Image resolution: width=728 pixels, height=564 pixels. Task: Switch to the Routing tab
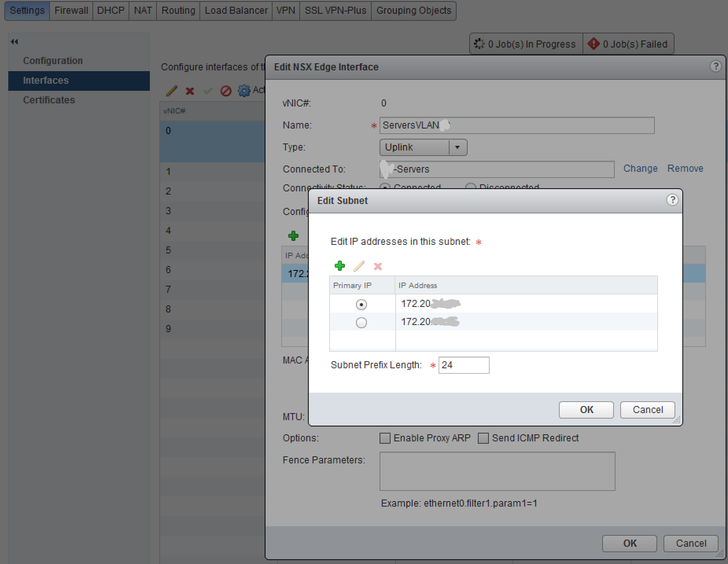coord(178,11)
